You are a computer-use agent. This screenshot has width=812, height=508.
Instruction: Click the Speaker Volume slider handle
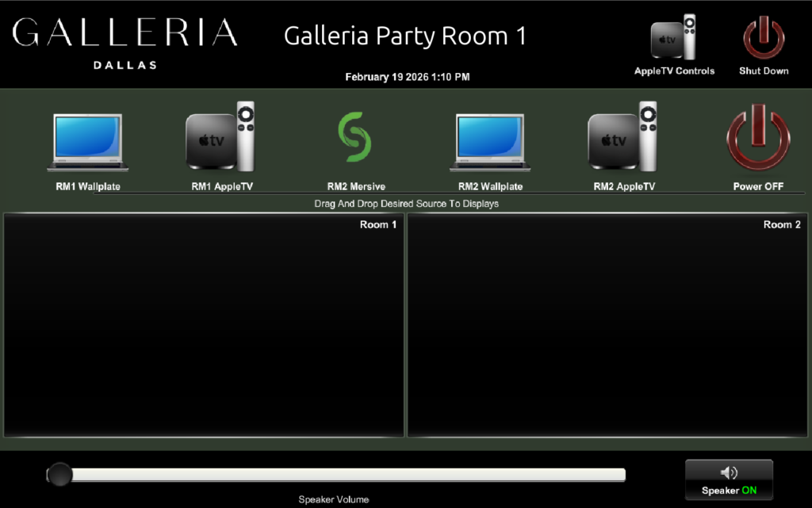click(59, 475)
